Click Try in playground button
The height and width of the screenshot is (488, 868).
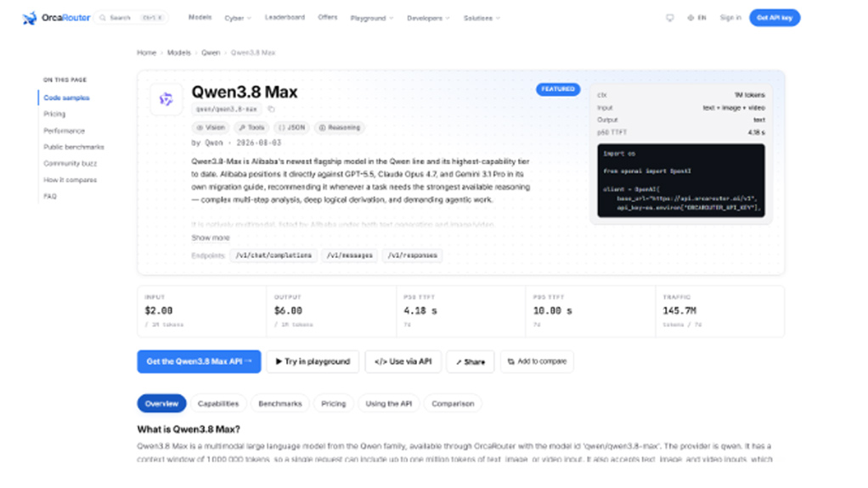[313, 362]
